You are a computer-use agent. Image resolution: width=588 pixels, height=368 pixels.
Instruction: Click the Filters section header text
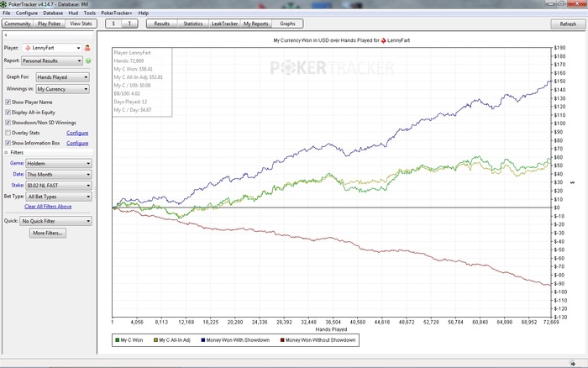(x=17, y=152)
